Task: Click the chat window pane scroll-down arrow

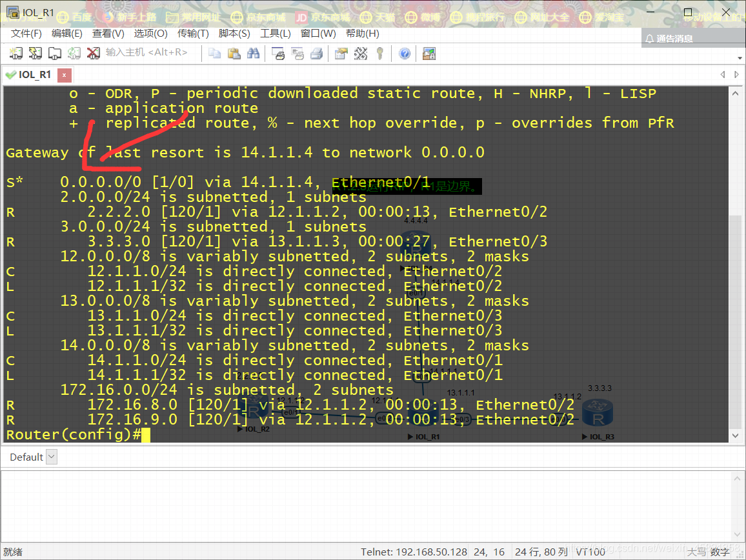Action: click(738, 534)
